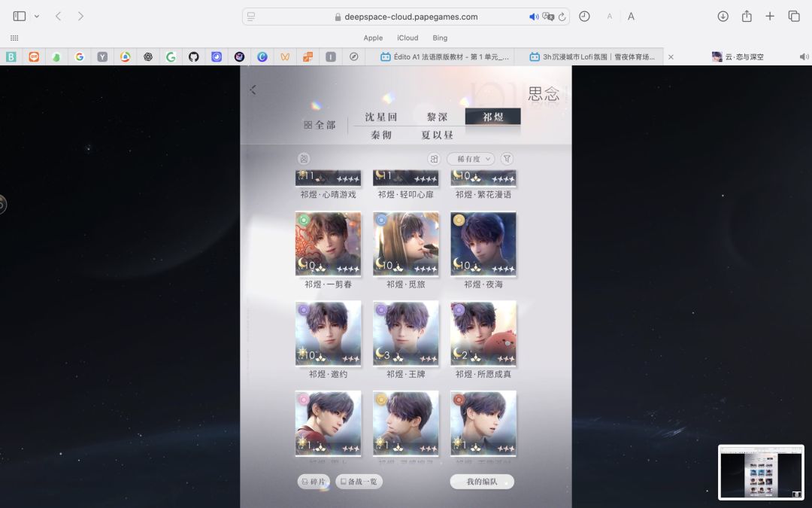Open the filter funnel icon beside 稀有度
Image resolution: width=812 pixels, height=508 pixels.
[507, 159]
